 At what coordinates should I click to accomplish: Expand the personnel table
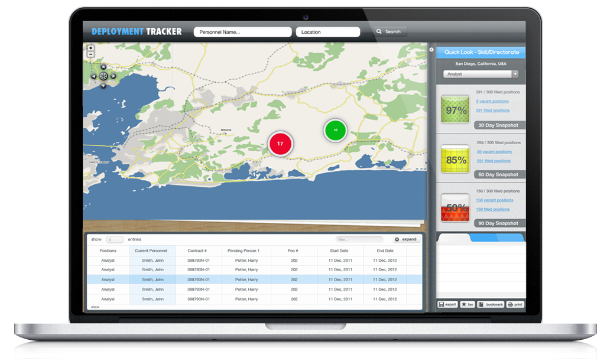406,239
